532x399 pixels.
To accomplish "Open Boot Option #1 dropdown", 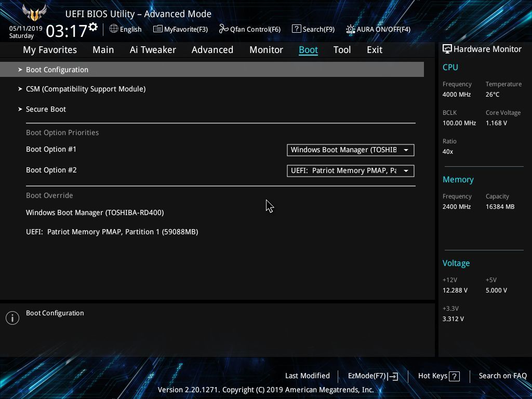I will point(351,150).
